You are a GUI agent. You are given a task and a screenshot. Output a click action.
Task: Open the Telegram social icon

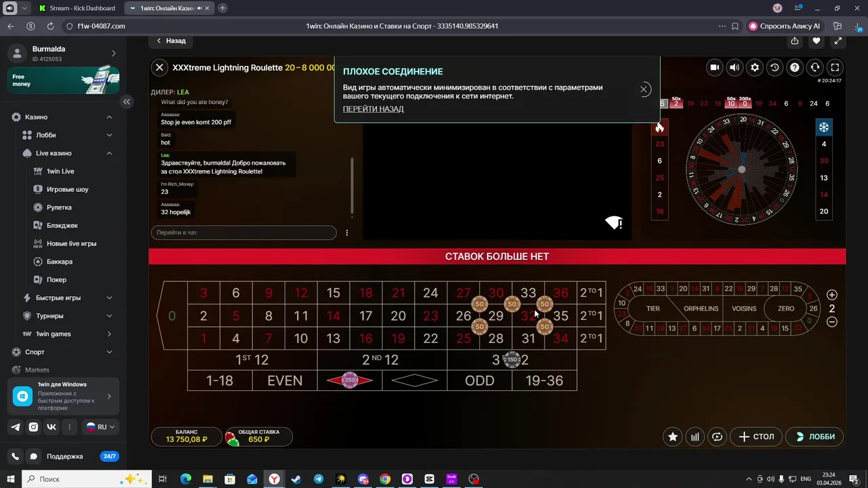[x=16, y=427]
